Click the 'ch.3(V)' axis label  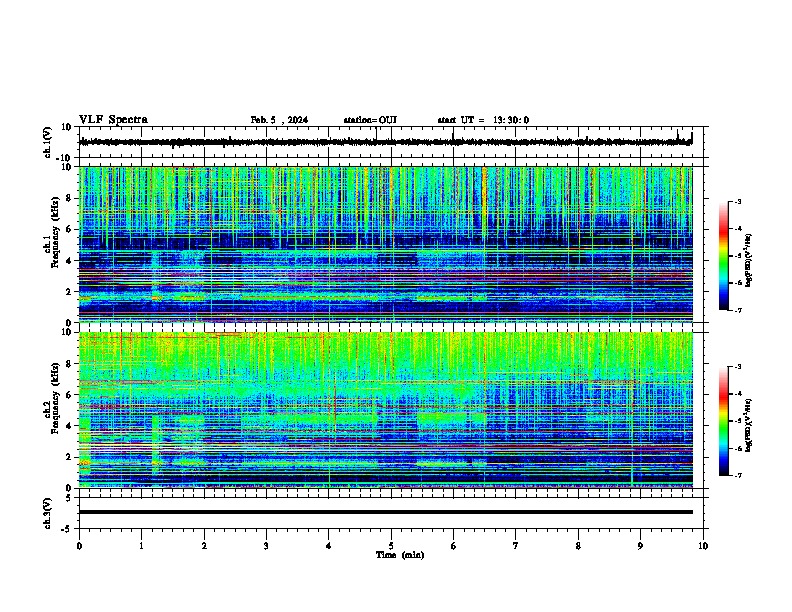point(47,513)
